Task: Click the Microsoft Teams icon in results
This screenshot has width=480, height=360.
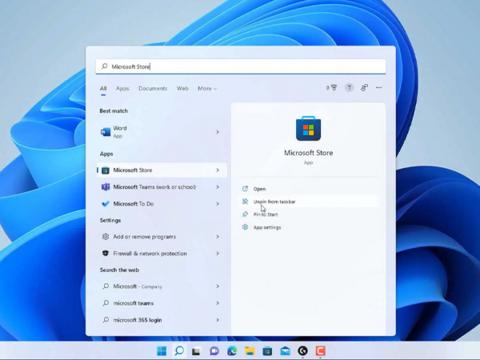Action: 105,187
